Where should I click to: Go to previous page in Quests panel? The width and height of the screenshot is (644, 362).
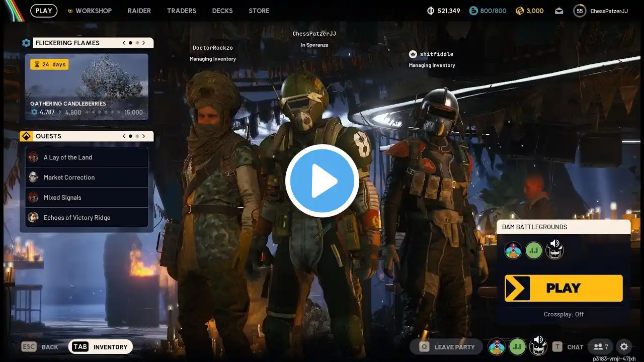pos(124,136)
